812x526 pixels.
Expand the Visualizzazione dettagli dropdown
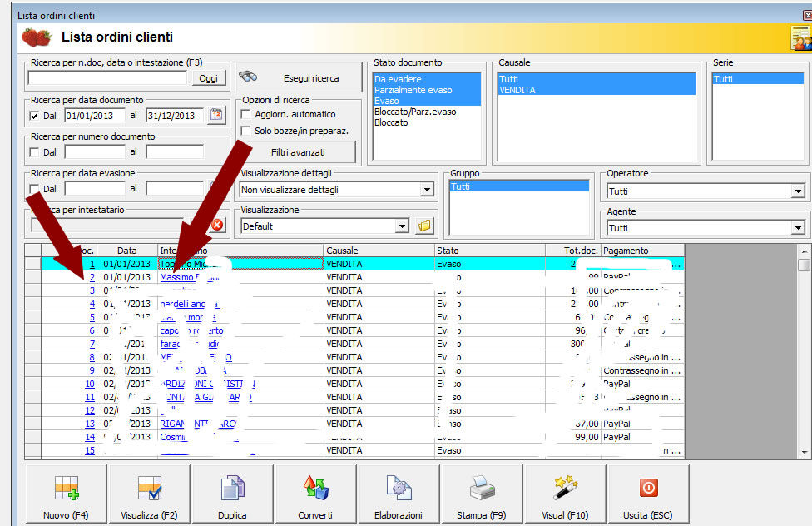click(x=427, y=190)
